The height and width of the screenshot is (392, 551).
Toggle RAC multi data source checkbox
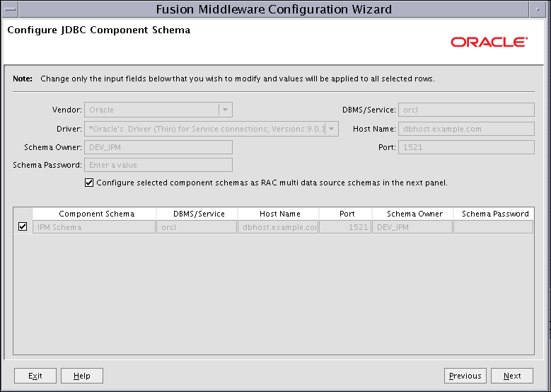89,183
